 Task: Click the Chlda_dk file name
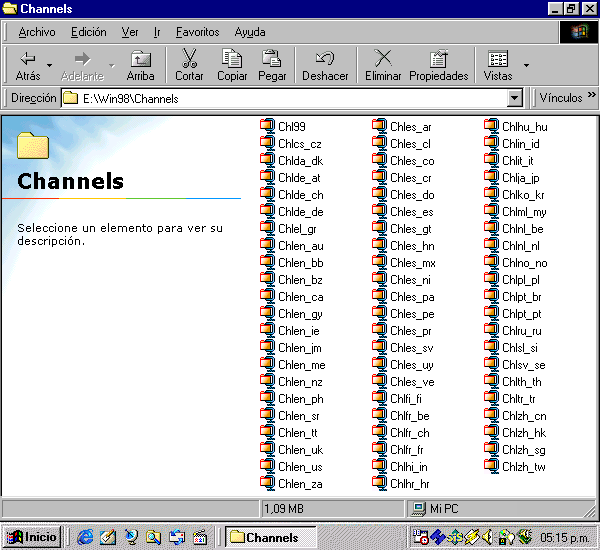(x=300, y=161)
